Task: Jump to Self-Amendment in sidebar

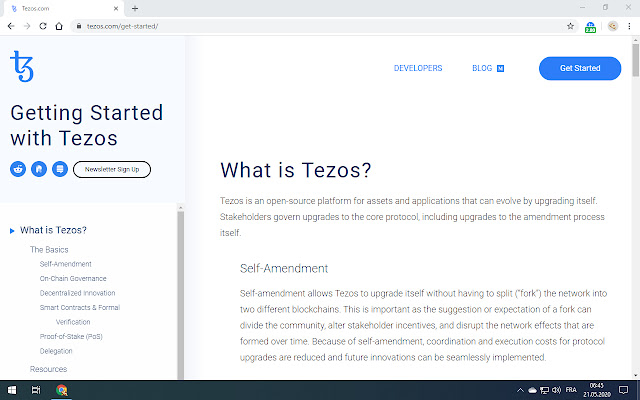Action: 66,264
